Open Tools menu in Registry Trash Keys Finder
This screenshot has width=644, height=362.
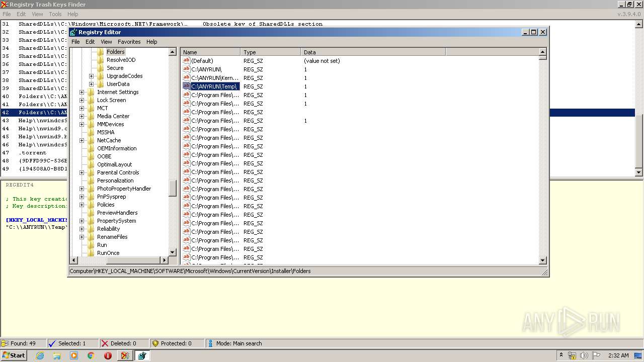[55, 14]
